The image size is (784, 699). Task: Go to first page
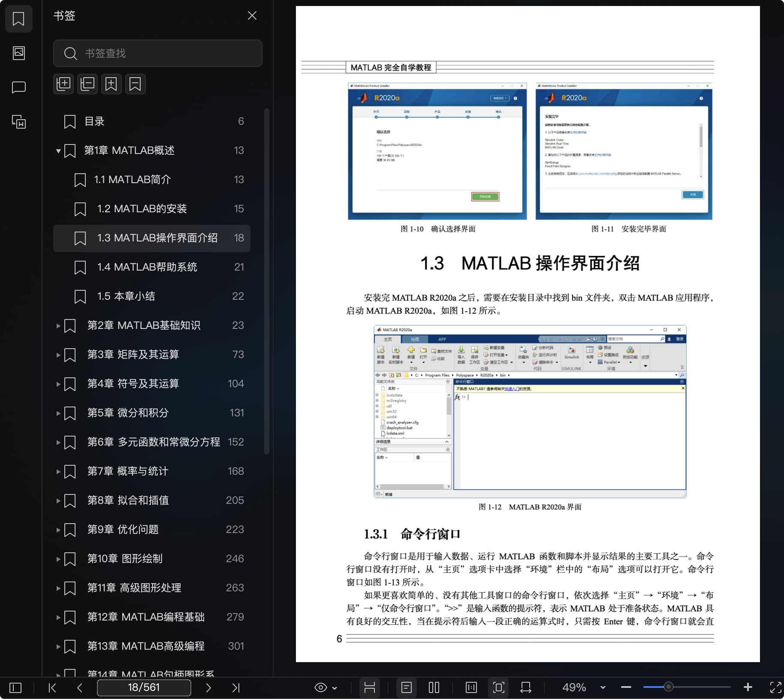pos(52,688)
